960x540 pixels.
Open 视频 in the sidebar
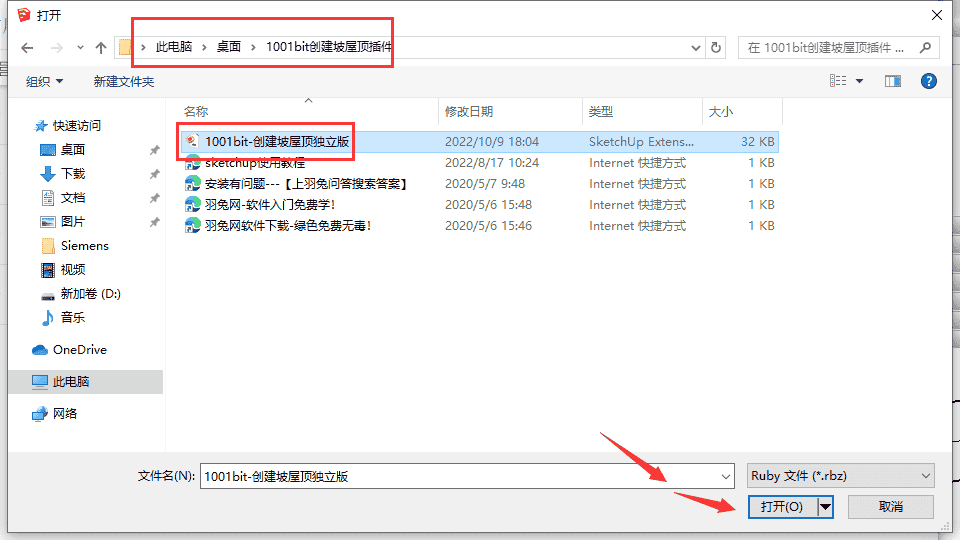pos(73,269)
